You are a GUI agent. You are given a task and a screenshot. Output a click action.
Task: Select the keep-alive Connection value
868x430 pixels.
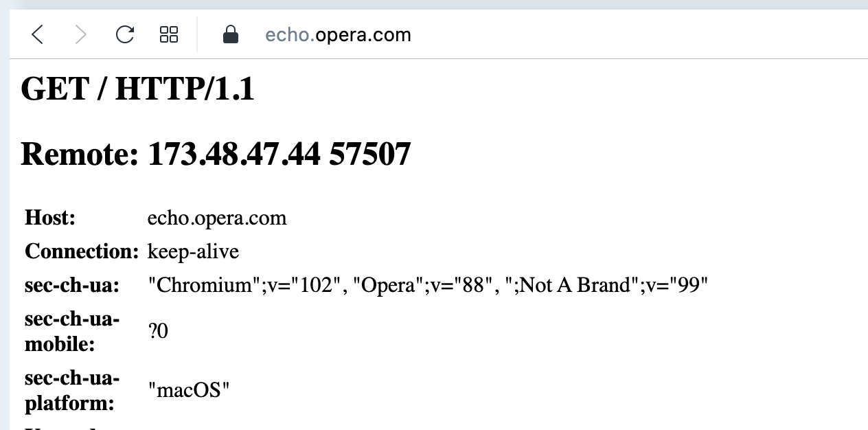193,251
